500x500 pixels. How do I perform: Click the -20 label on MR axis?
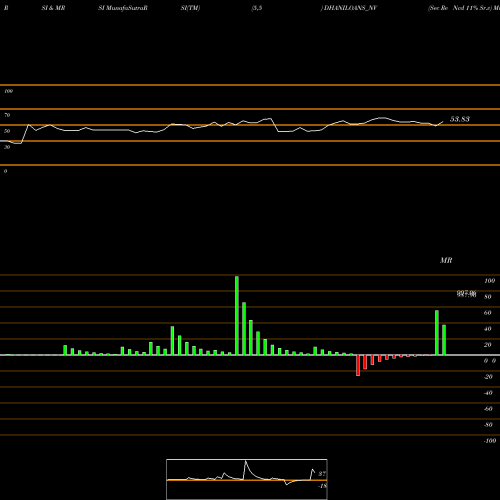(488, 377)
